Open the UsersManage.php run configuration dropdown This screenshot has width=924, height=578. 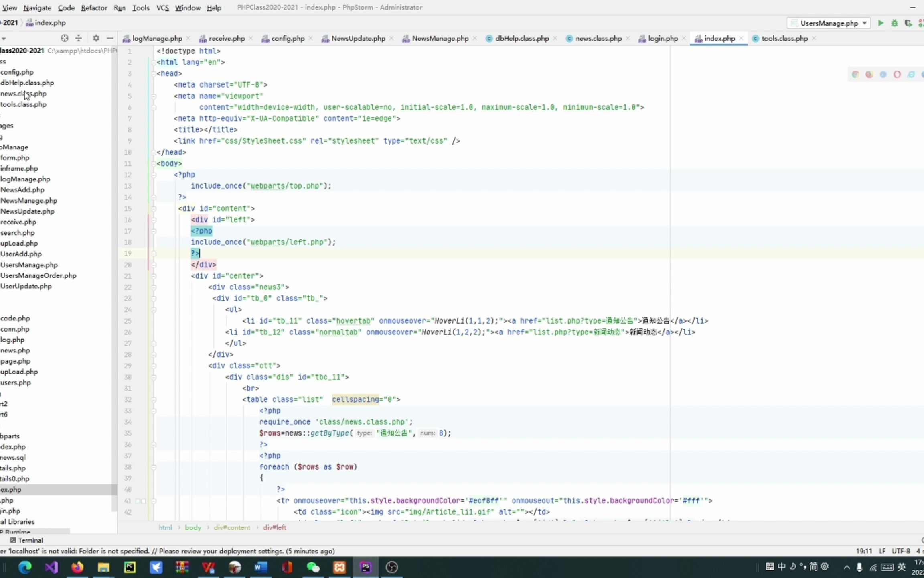(829, 23)
